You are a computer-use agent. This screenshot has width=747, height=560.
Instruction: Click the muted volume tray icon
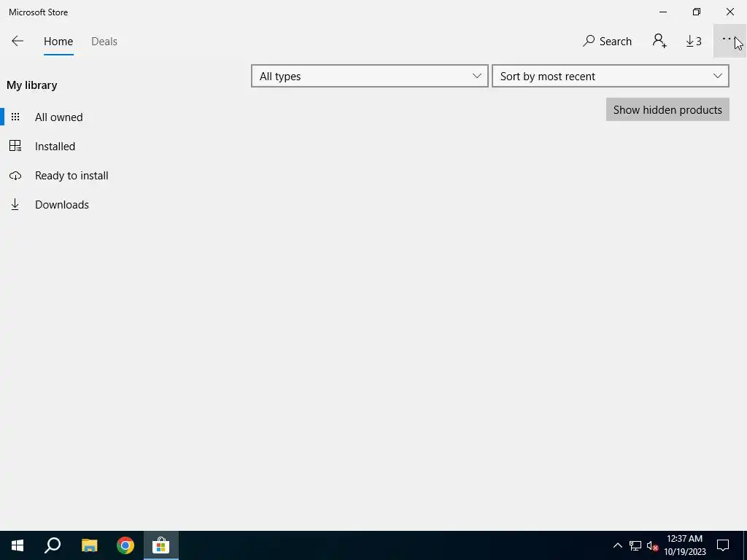[652, 545]
